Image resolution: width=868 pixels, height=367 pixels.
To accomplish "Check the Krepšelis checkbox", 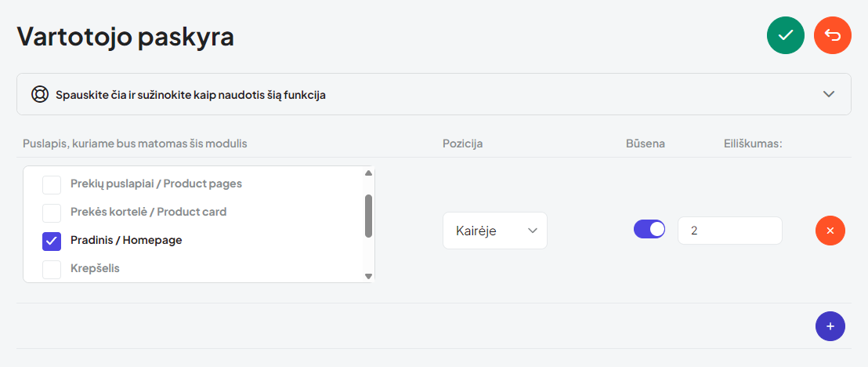I will click(52, 269).
